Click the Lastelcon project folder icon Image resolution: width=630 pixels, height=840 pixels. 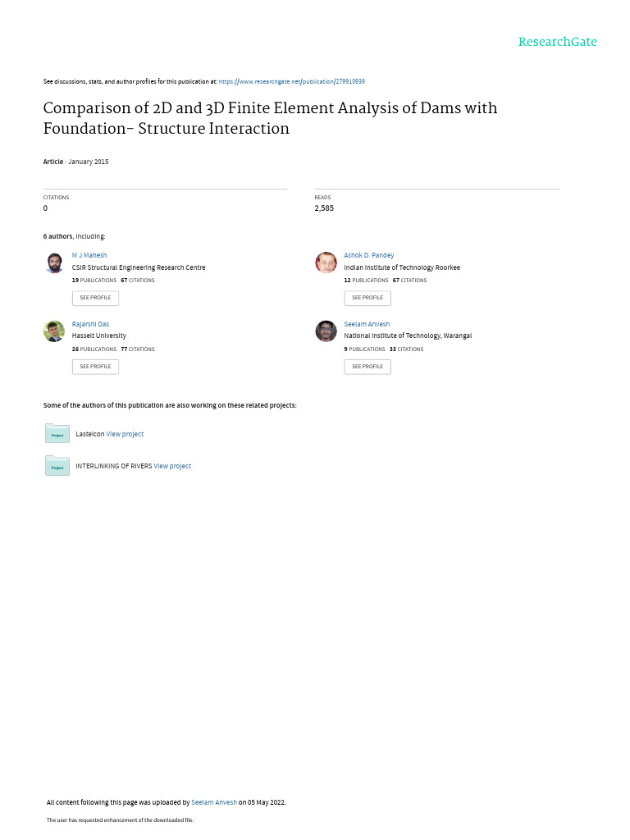click(57, 434)
